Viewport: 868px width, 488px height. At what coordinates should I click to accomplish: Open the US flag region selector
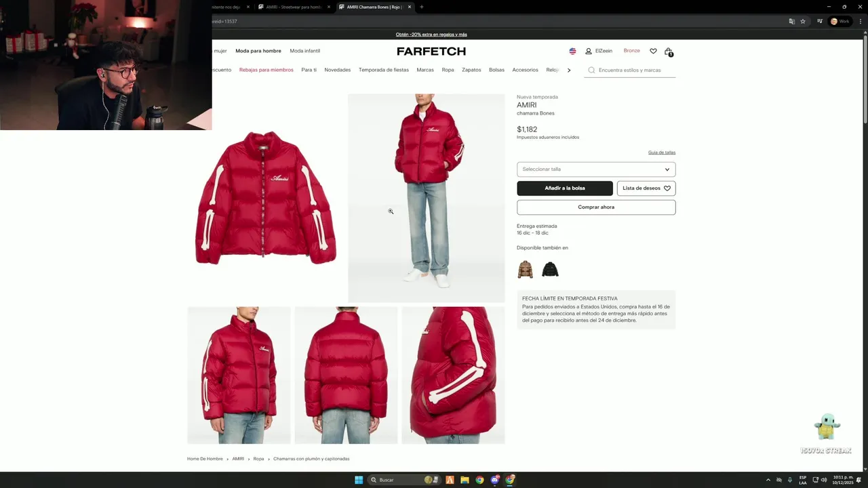click(x=572, y=51)
